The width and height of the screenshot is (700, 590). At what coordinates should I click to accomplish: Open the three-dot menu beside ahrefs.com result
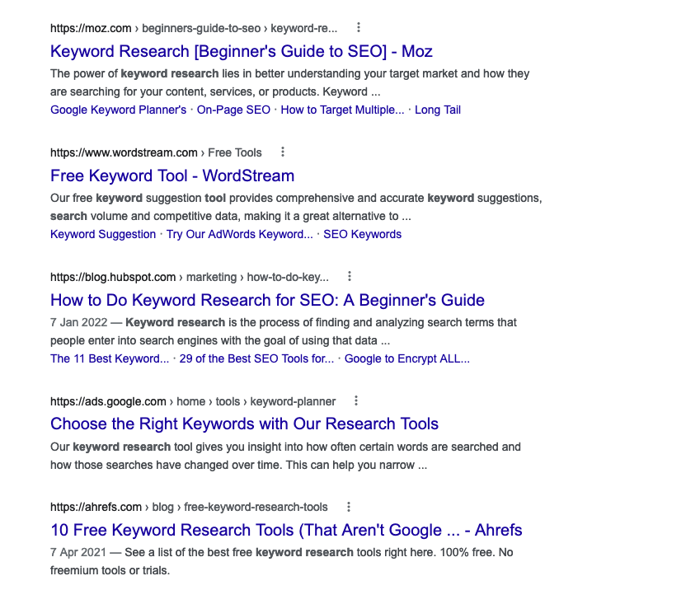348,507
